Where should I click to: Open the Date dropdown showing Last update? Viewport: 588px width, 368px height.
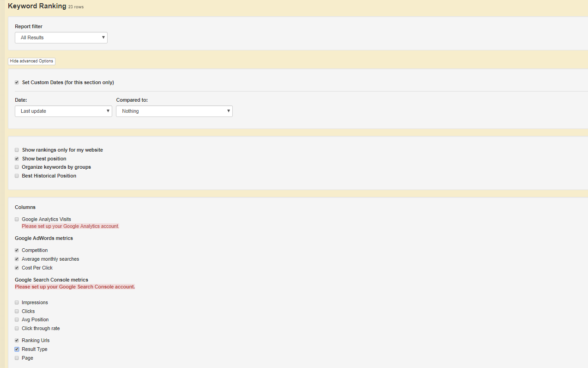63,111
